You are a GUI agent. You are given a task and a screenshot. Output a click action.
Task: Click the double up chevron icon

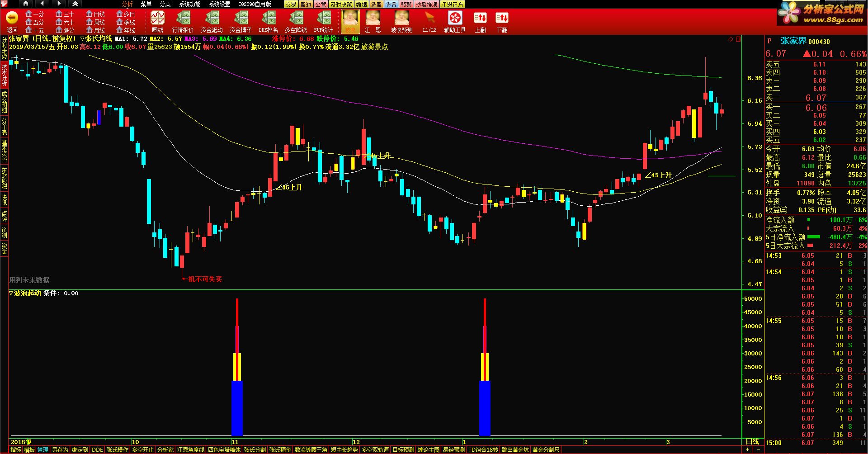point(75,4)
